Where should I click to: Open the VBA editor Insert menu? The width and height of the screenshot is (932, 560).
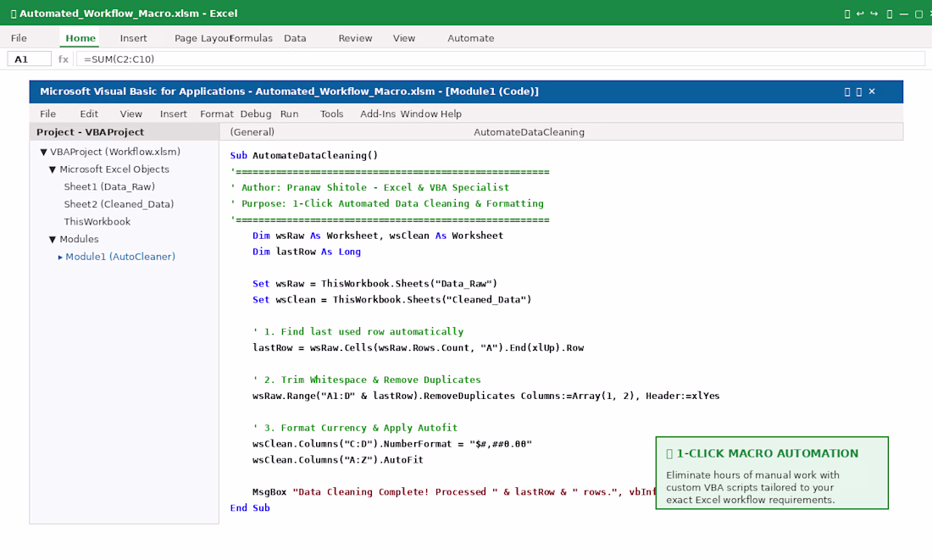pos(174,114)
